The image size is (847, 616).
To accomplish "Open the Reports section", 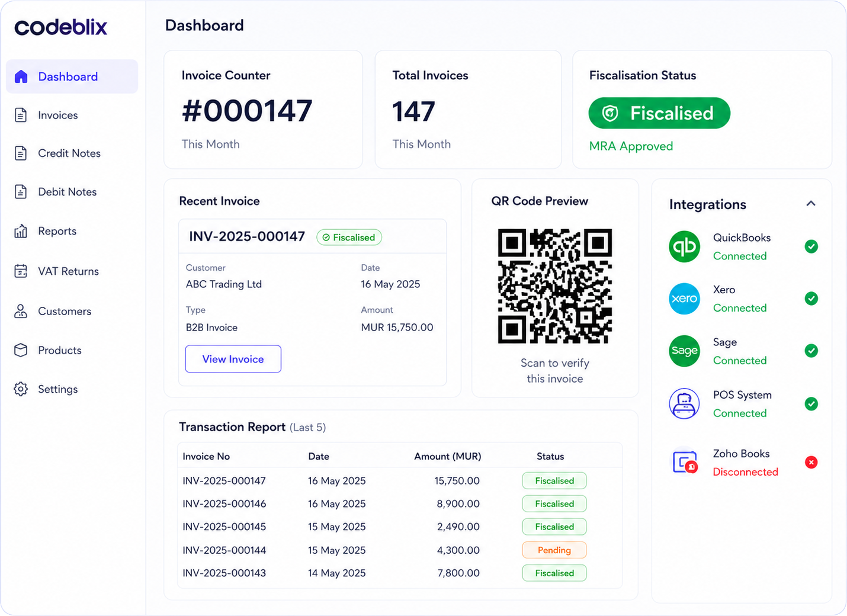I will click(57, 231).
